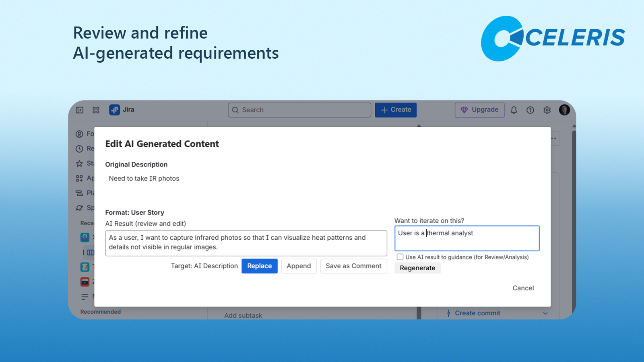
Task: Open the Settings gear icon
Action: 547,110
